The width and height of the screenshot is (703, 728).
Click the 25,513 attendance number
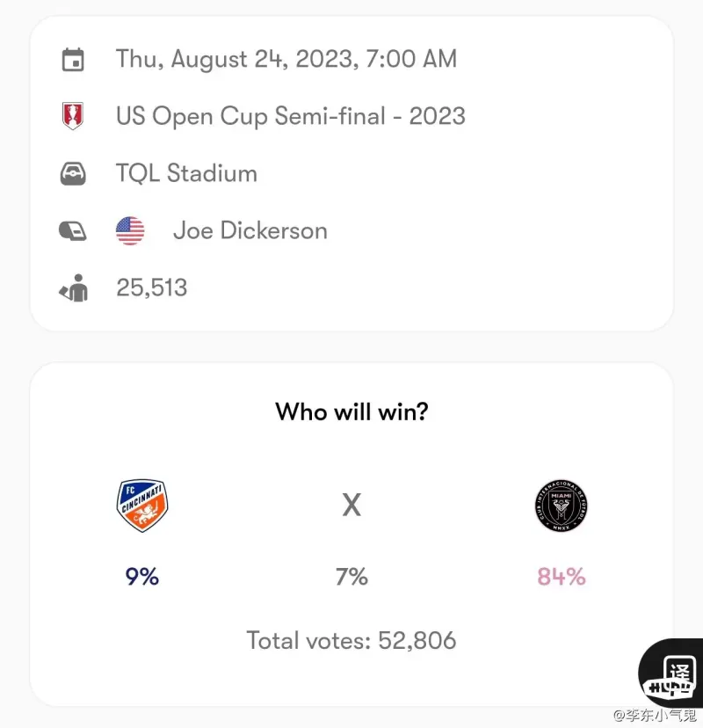pos(152,288)
